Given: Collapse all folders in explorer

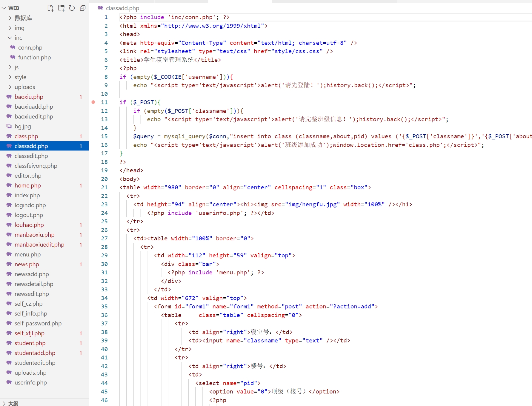Looking at the screenshot, I should coord(83,8).
